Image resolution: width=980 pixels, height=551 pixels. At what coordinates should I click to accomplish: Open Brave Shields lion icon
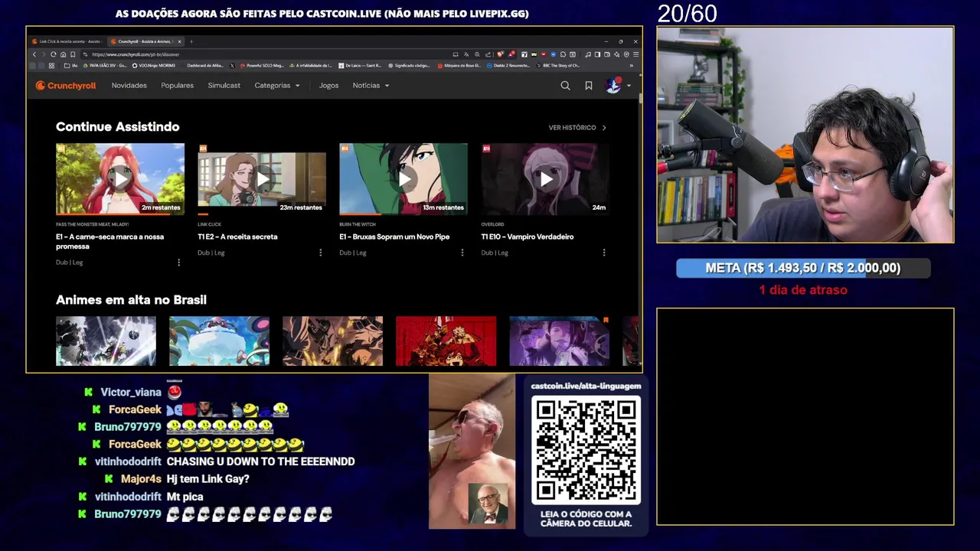500,54
